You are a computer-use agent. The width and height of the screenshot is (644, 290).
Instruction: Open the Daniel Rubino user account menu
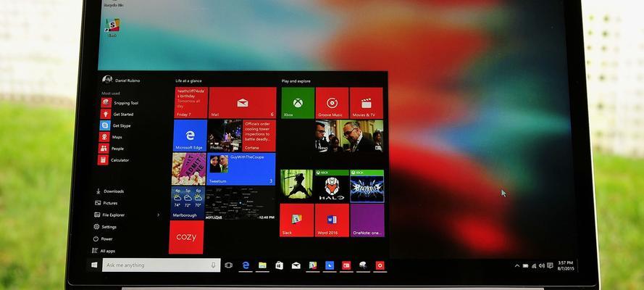(x=121, y=80)
